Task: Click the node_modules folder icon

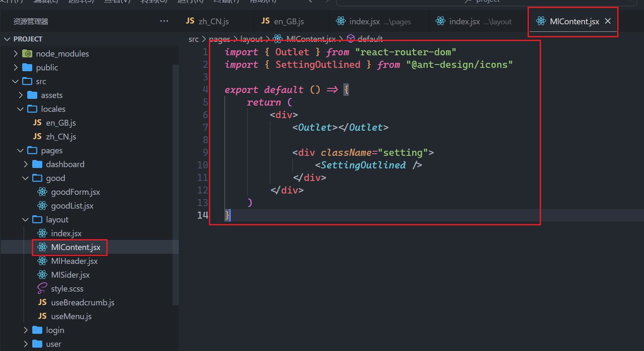Action: (x=27, y=54)
